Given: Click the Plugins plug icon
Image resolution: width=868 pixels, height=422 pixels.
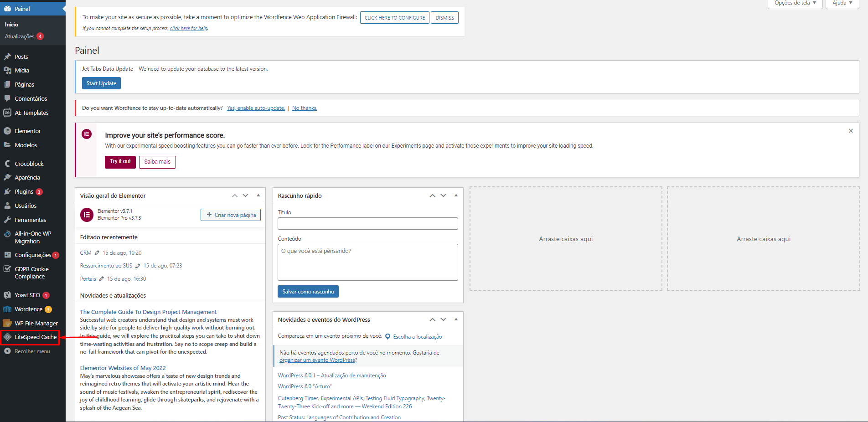Looking at the screenshot, I should (7, 191).
